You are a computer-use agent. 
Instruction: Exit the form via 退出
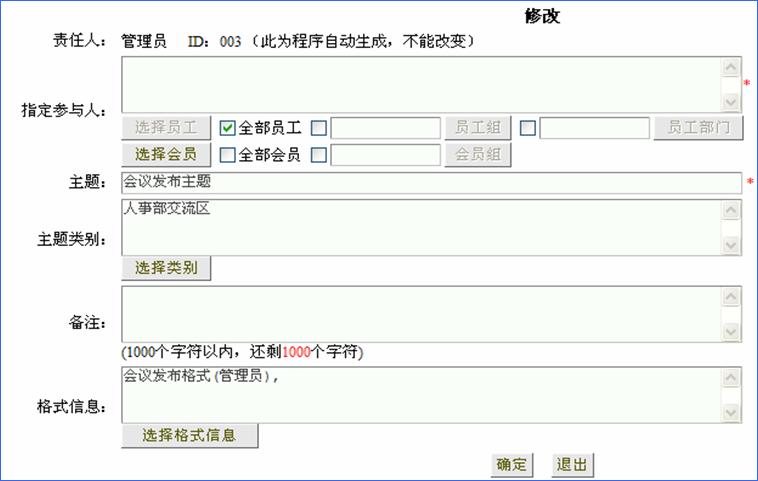(x=573, y=465)
